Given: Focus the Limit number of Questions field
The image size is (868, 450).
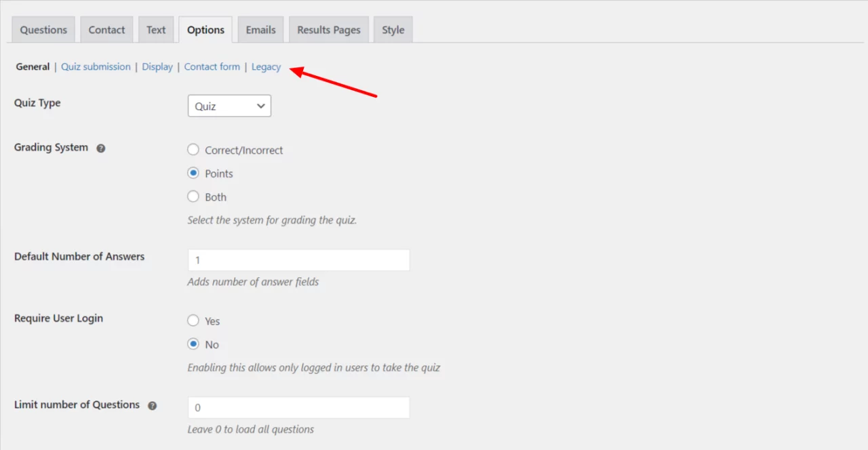Looking at the screenshot, I should tap(298, 408).
